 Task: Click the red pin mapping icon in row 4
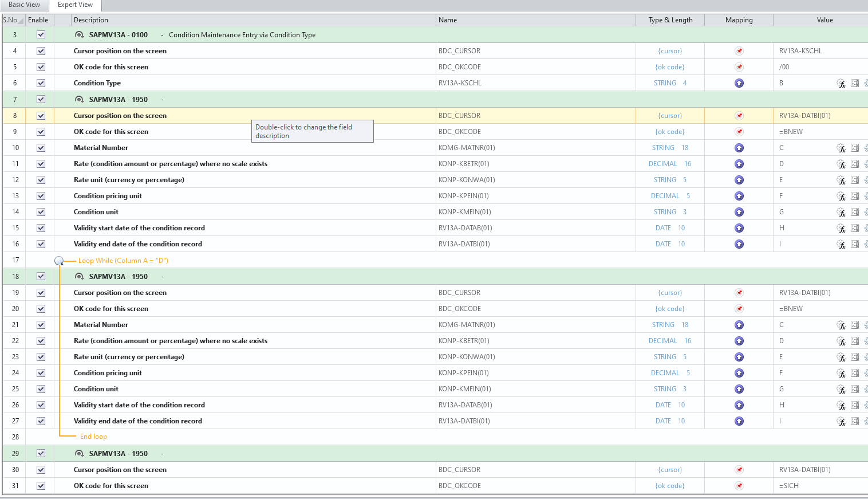pyautogui.click(x=739, y=51)
